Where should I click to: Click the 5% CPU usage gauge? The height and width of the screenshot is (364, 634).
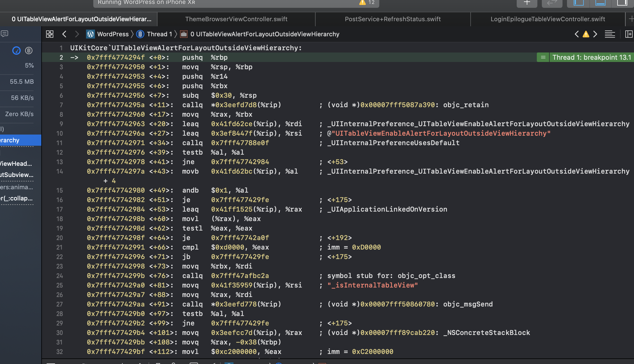tap(29, 65)
